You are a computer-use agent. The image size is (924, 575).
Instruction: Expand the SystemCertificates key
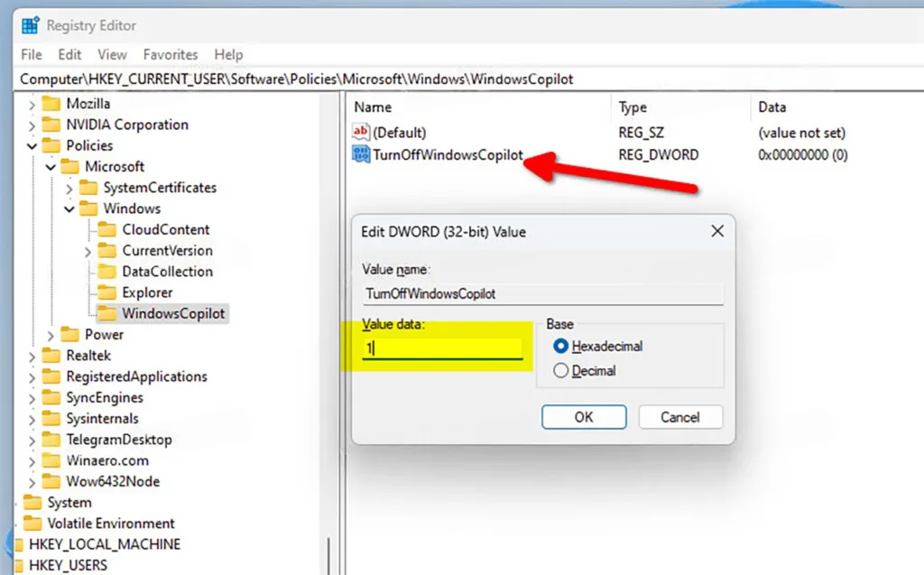click(69, 189)
